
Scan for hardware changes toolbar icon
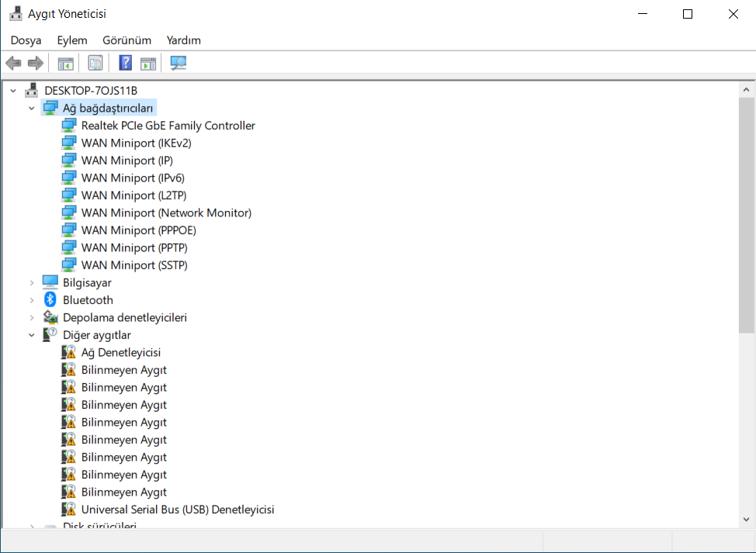178,63
